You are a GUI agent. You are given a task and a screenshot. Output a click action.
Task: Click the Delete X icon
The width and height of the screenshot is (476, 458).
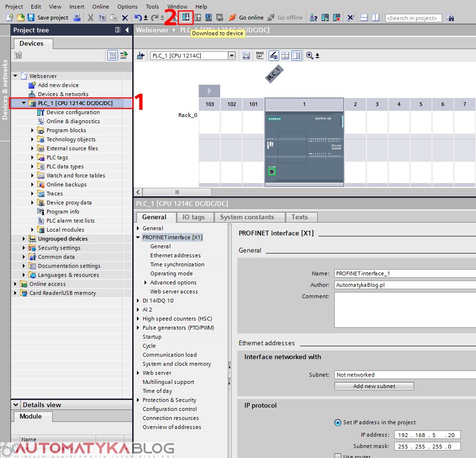(x=125, y=18)
